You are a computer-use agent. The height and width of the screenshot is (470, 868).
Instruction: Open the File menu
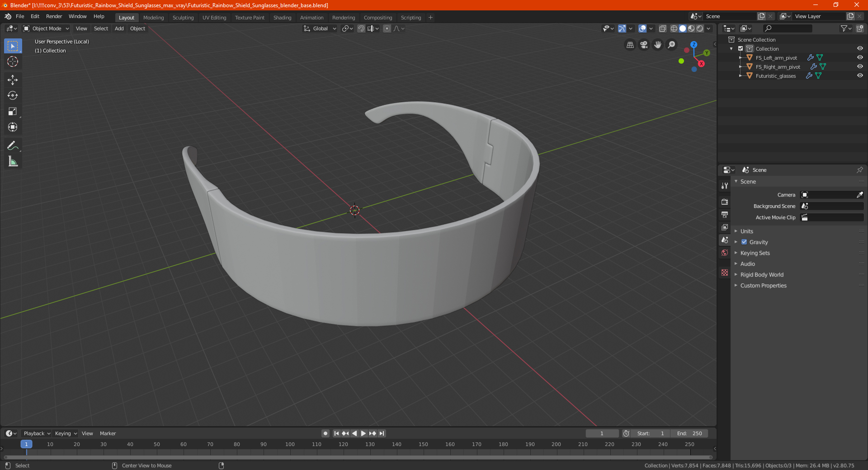pos(20,16)
